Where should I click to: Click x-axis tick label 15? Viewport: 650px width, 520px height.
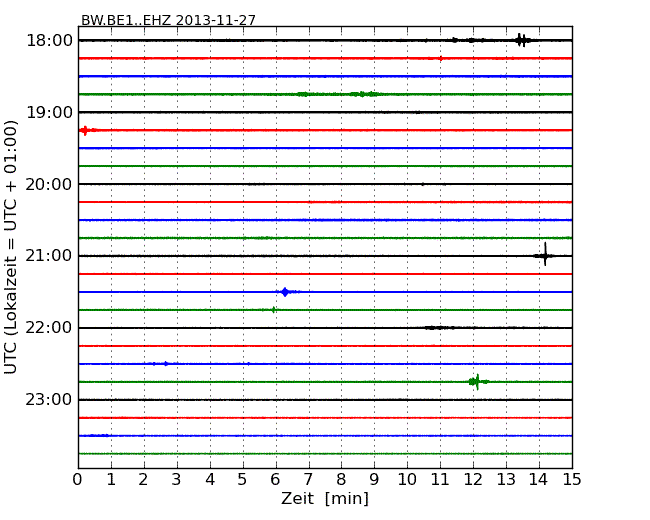coord(572,480)
